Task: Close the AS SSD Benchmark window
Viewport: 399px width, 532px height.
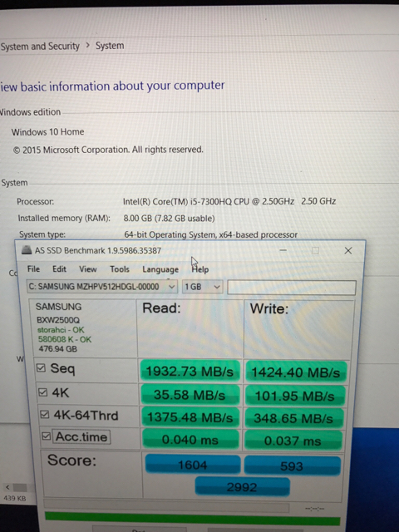Action: tap(348, 250)
